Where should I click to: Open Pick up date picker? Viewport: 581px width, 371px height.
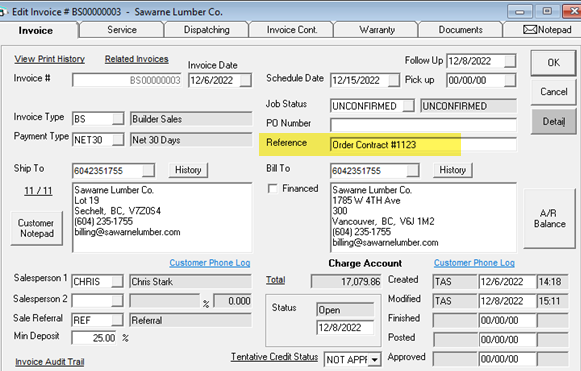[x=510, y=80]
